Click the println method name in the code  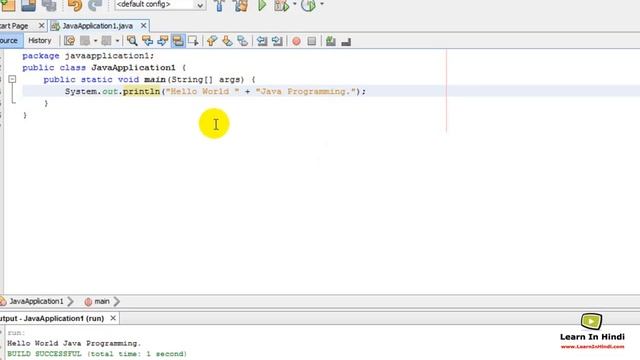[x=141, y=91]
